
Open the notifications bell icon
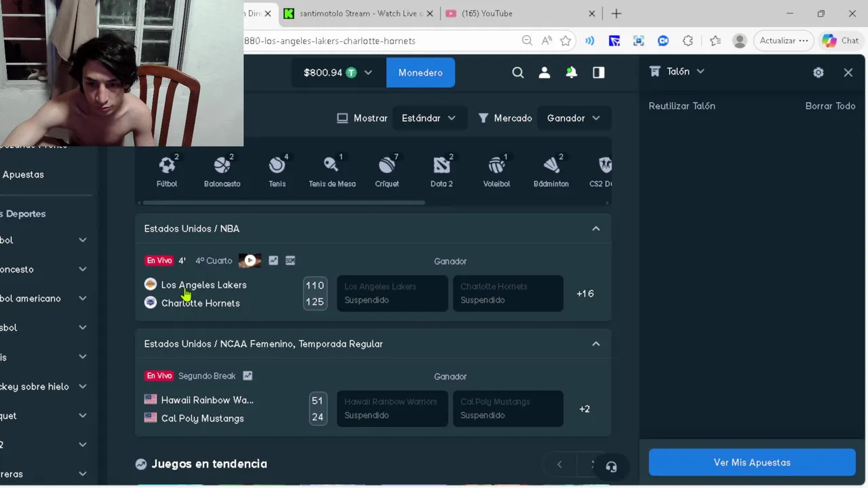click(572, 73)
